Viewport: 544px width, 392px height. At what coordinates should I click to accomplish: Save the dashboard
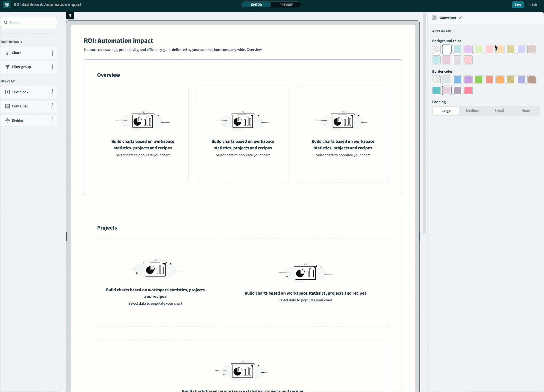518,5
